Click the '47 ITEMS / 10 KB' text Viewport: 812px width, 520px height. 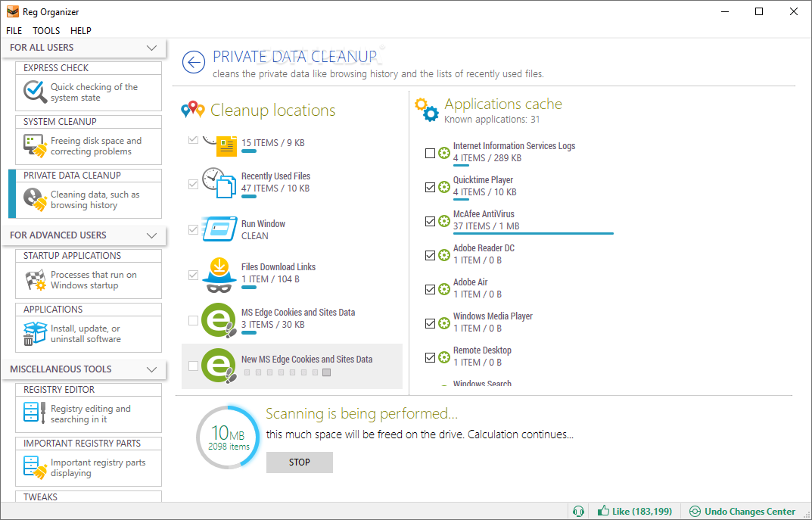click(275, 188)
